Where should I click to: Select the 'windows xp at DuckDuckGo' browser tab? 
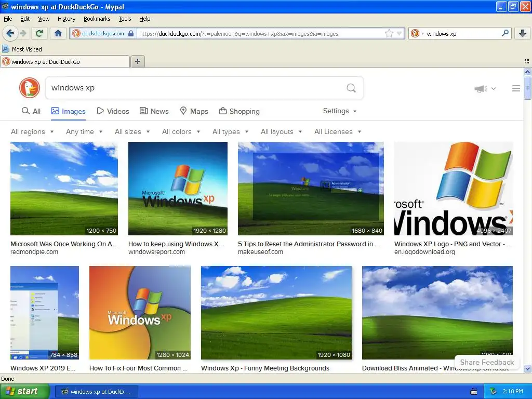(65, 61)
